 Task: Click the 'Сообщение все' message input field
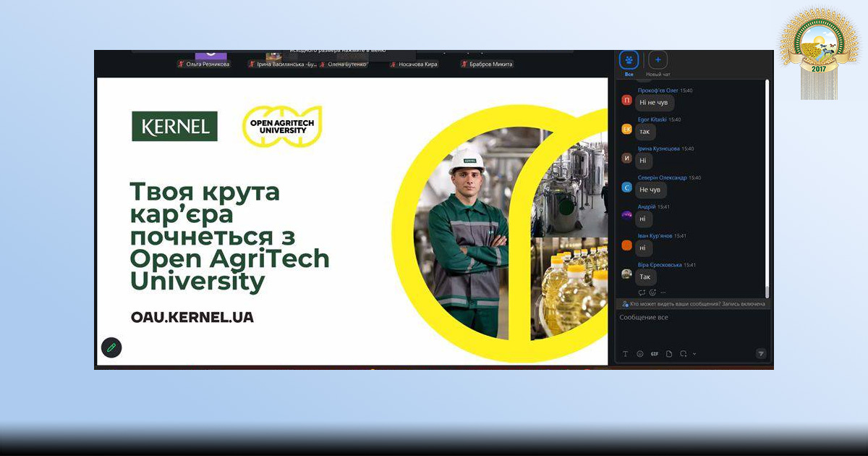[x=687, y=326]
